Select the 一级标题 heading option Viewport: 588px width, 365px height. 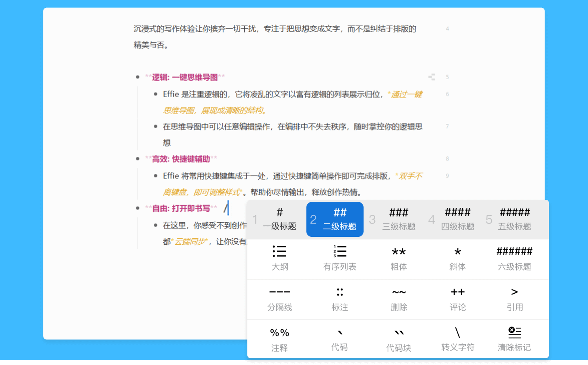(279, 219)
